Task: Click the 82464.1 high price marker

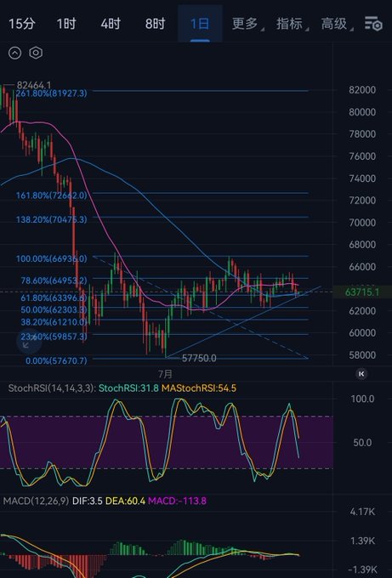Action: [34, 86]
